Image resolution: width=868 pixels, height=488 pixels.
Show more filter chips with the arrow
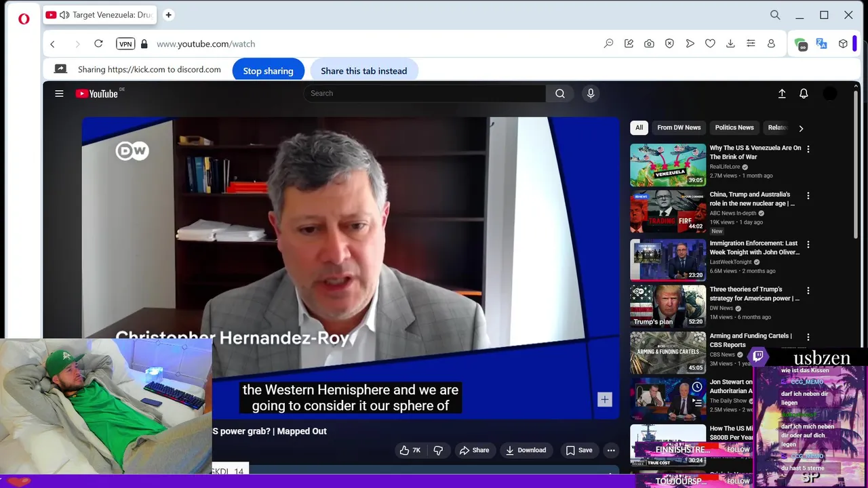pos(801,128)
